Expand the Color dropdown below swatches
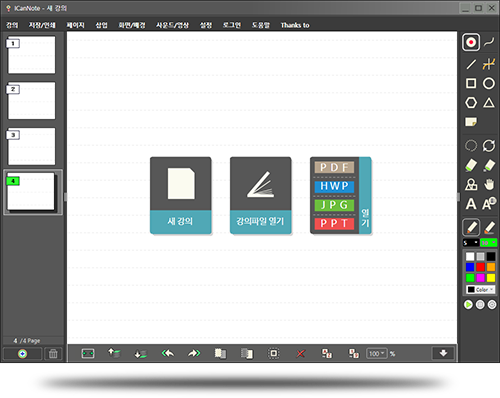500x398 pixels. [480, 289]
